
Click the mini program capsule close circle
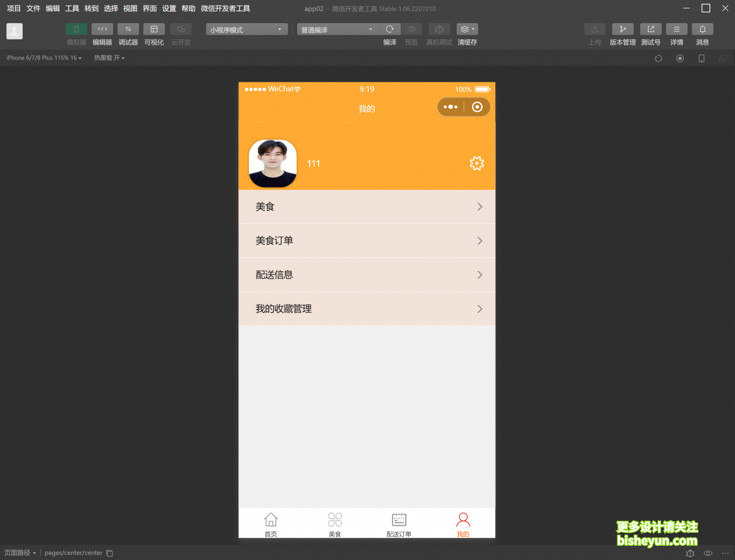tap(477, 107)
